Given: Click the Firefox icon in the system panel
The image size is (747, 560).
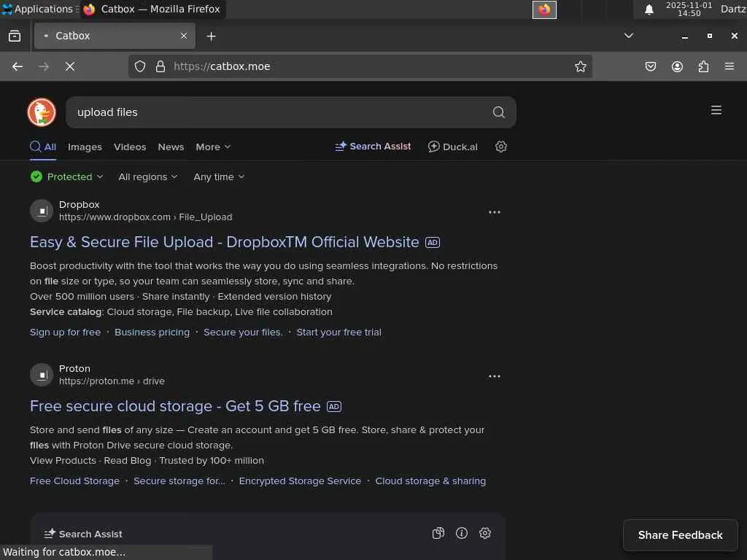Looking at the screenshot, I should pyautogui.click(x=544, y=9).
